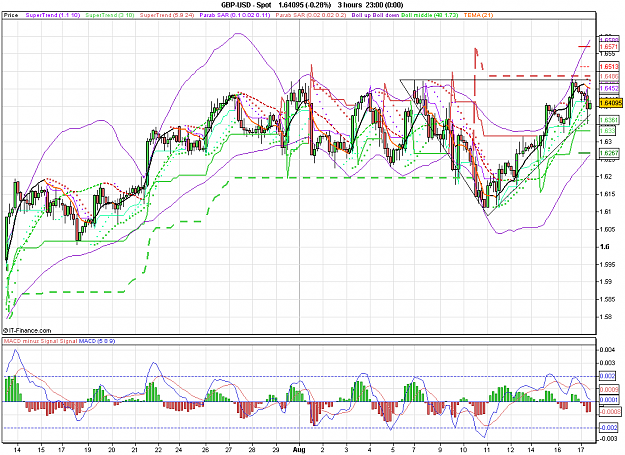
Task: Click the purple 1.6452 price tag
Action: [x=609, y=88]
